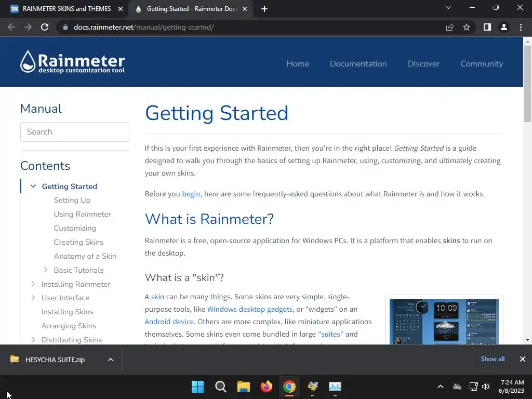
Task: Open Distributing Skins in contents
Action: (x=72, y=340)
